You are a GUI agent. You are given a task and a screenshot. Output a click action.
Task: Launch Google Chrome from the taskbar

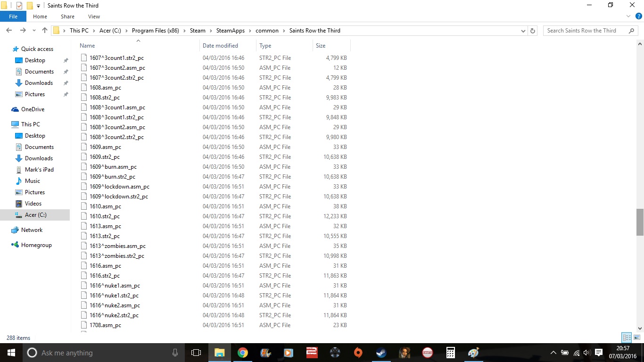243,353
